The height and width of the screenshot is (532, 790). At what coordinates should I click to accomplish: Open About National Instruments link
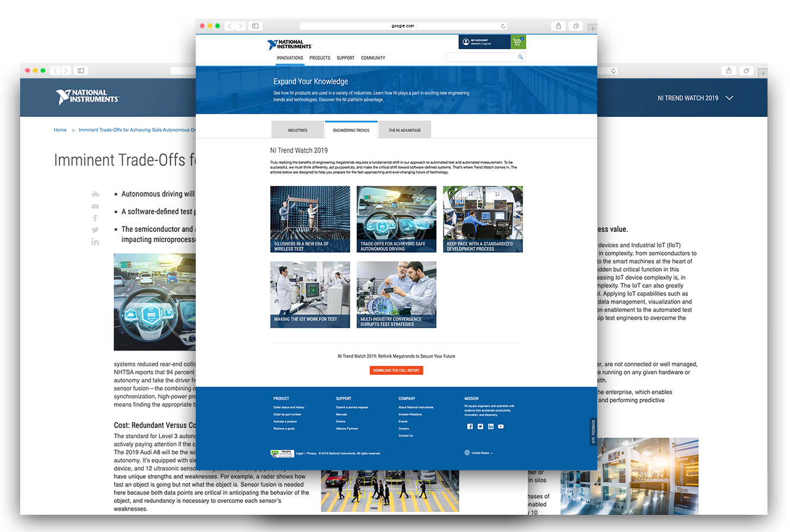[416, 407]
